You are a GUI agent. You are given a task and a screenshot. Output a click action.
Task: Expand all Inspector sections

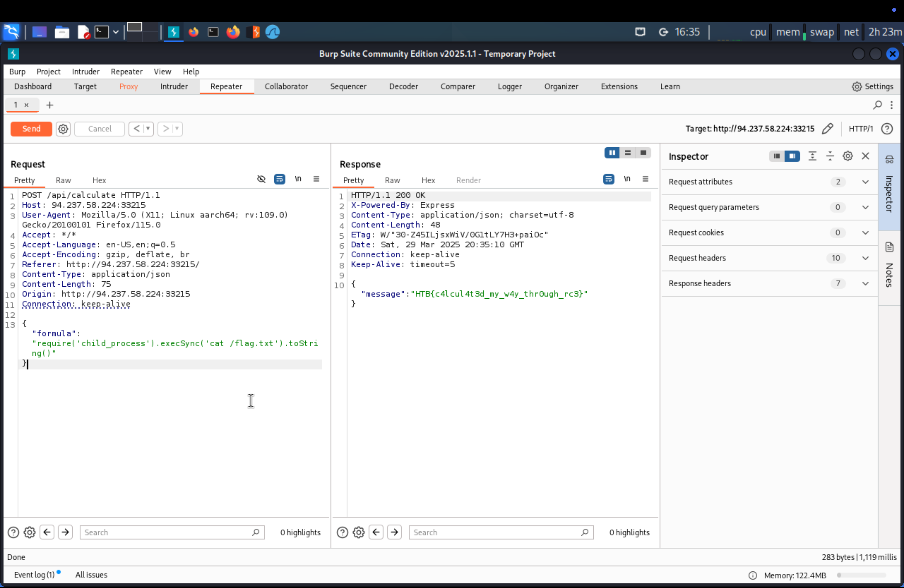[812, 156]
